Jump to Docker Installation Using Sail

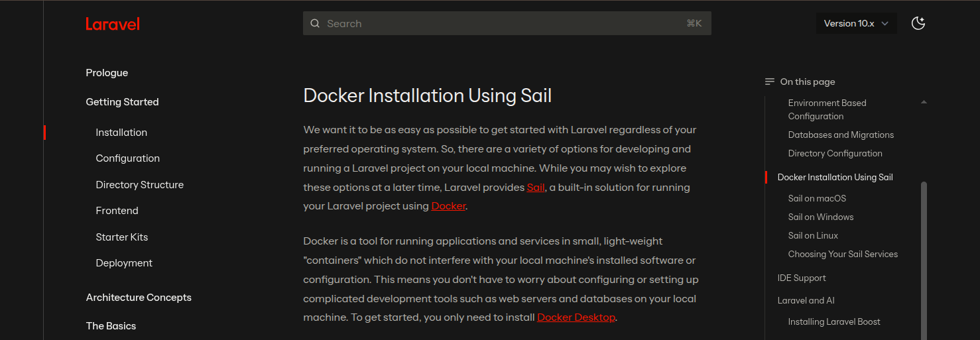tap(835, 177)
